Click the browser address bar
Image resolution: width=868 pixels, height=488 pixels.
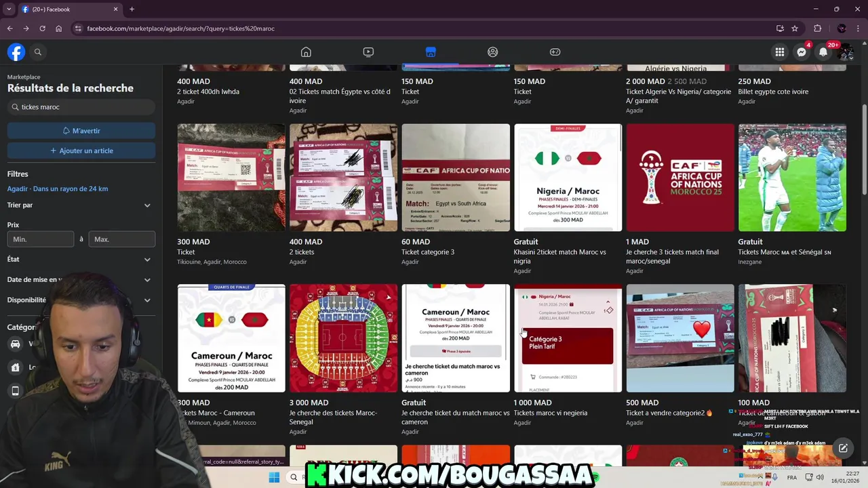420,28
